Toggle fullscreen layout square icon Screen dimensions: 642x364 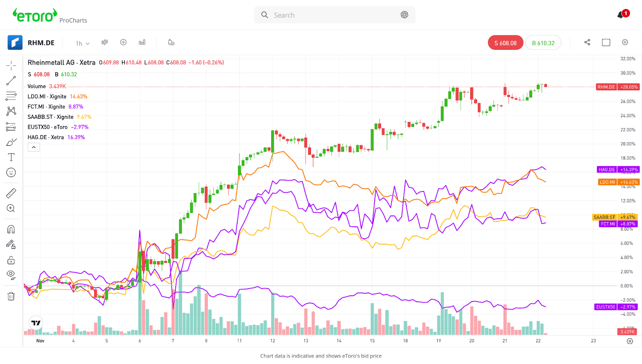[x=606, y=42]
